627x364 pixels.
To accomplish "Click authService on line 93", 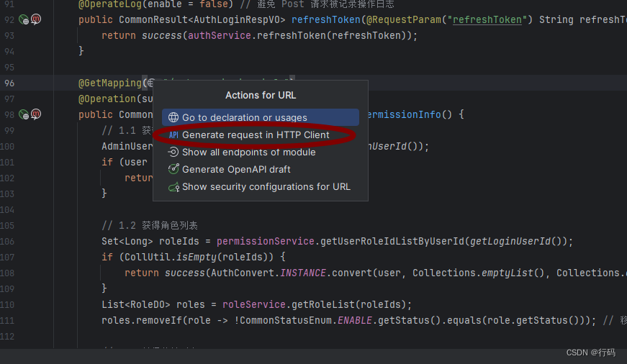I will (219, 35).
